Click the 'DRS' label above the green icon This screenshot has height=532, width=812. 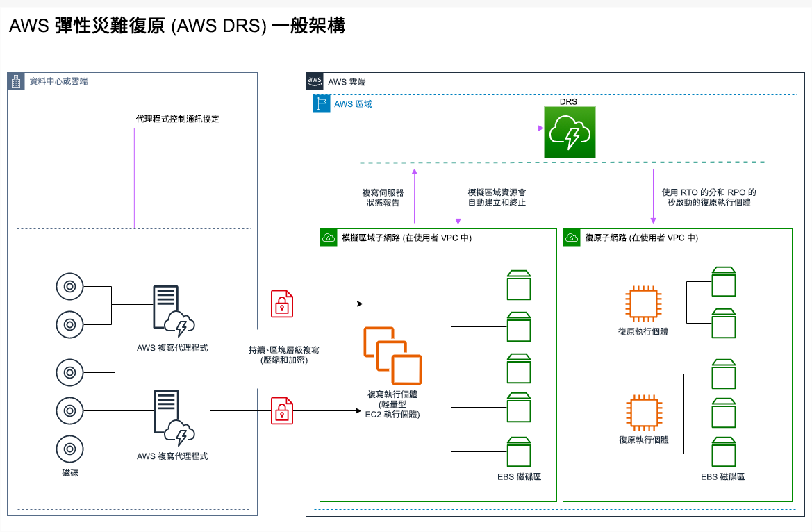tap(569, 101)
